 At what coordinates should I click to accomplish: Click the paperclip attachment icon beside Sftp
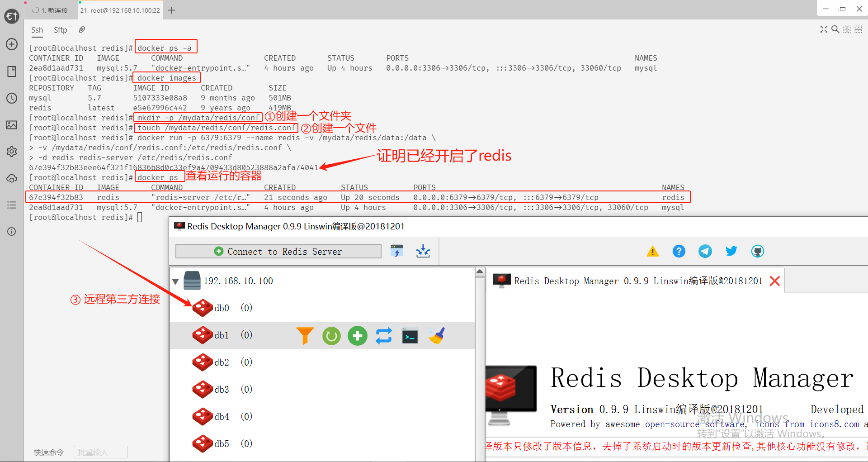pyautogui.click(x=82, y=30)
